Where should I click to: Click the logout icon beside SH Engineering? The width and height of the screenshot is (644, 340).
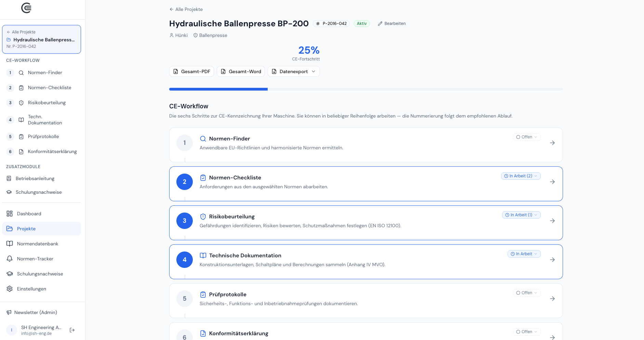click(72, 330)
